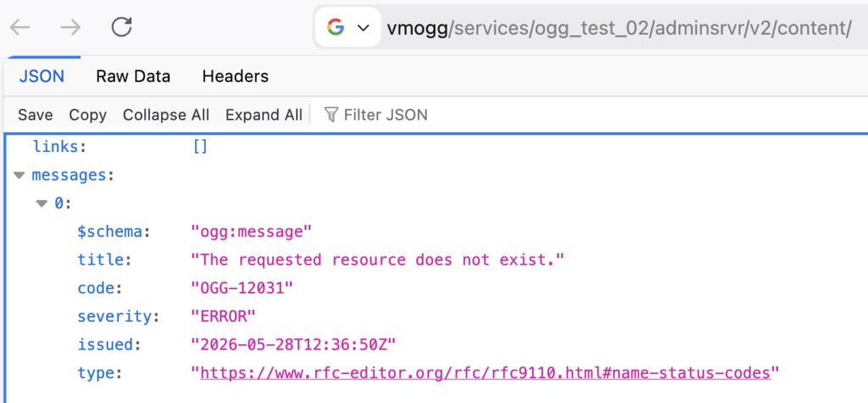This screenshot has height=403, width=868.
Task: Select the JSON tab
Action: pos(42,76)
